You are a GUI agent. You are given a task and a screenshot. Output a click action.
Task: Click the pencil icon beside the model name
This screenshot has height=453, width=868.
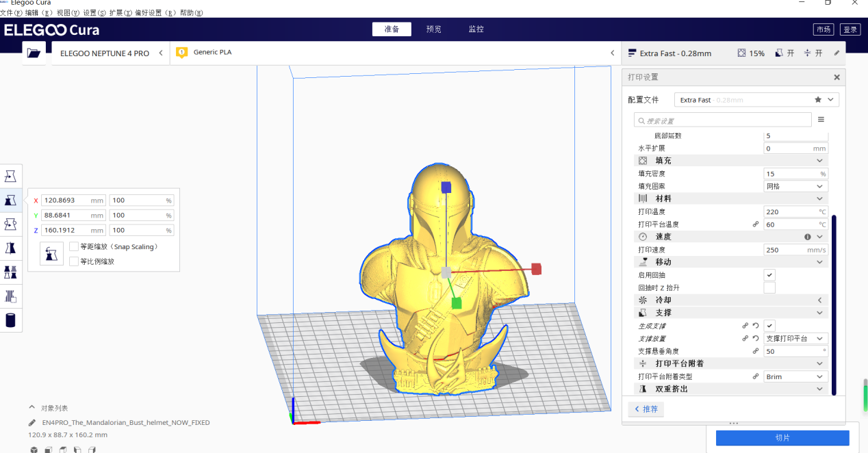(x=32, y=423)
